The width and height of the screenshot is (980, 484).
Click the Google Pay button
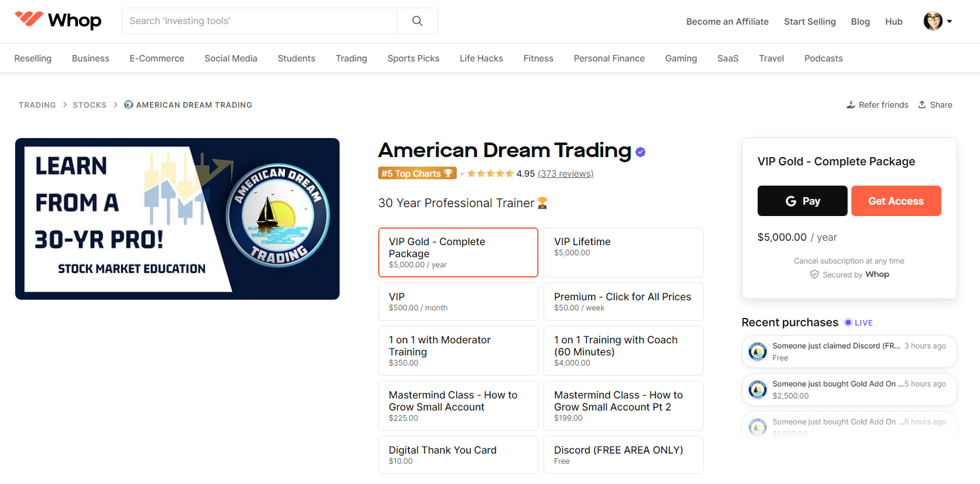[x=803, y=201]
